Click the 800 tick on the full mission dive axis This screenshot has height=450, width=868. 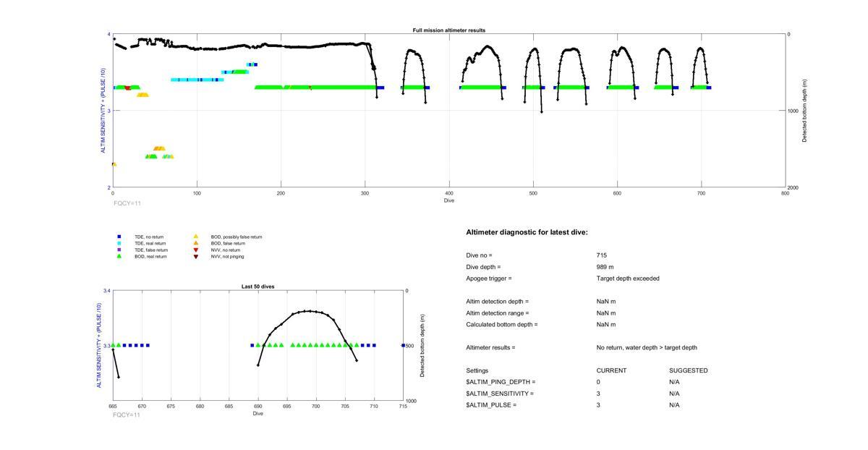pos(786,193)
